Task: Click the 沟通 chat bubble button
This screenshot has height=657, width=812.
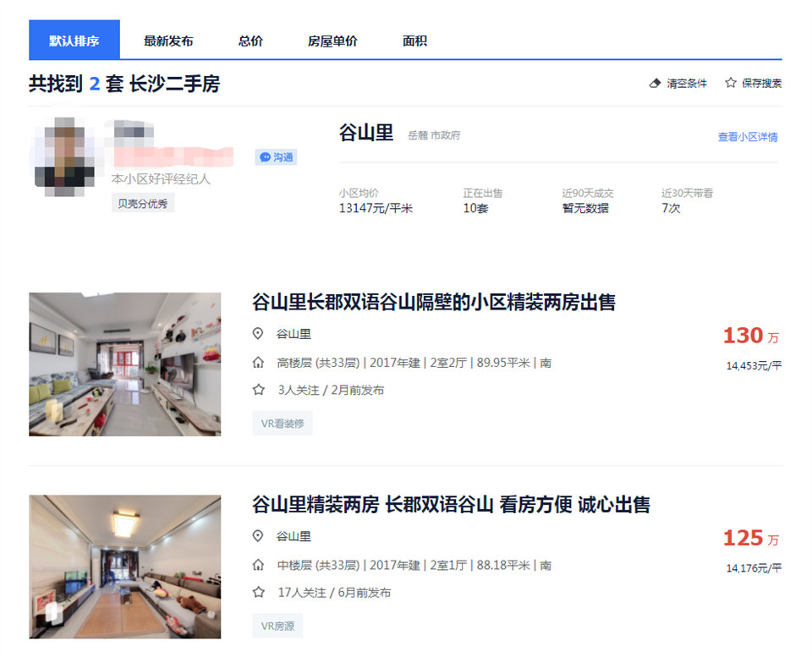Action: click(x=277, y=157)
